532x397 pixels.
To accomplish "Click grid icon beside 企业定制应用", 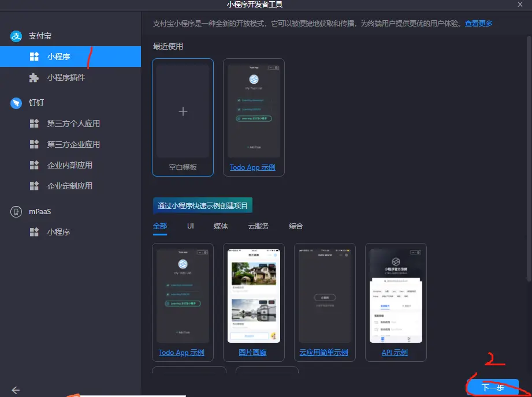I will coord(34,186).
